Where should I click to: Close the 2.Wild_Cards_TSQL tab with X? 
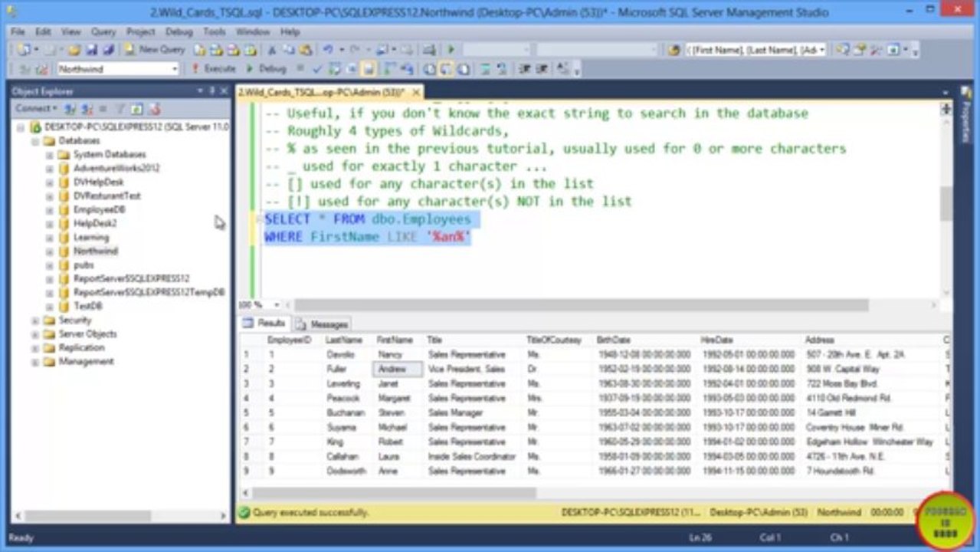(416, 92)
